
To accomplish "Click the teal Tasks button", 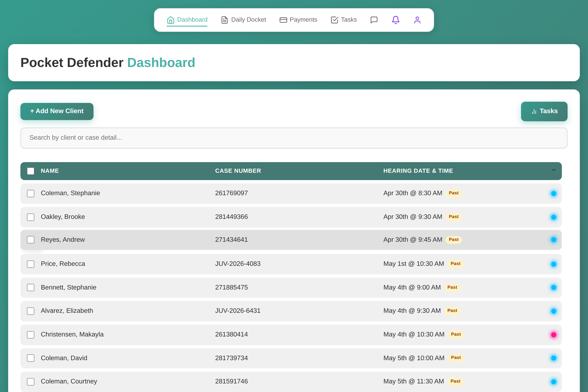I will click(x=544, y=111).
